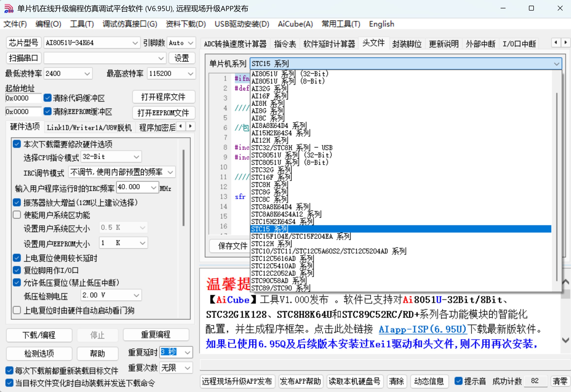Click the 重复编程 button

pos(156,335)
